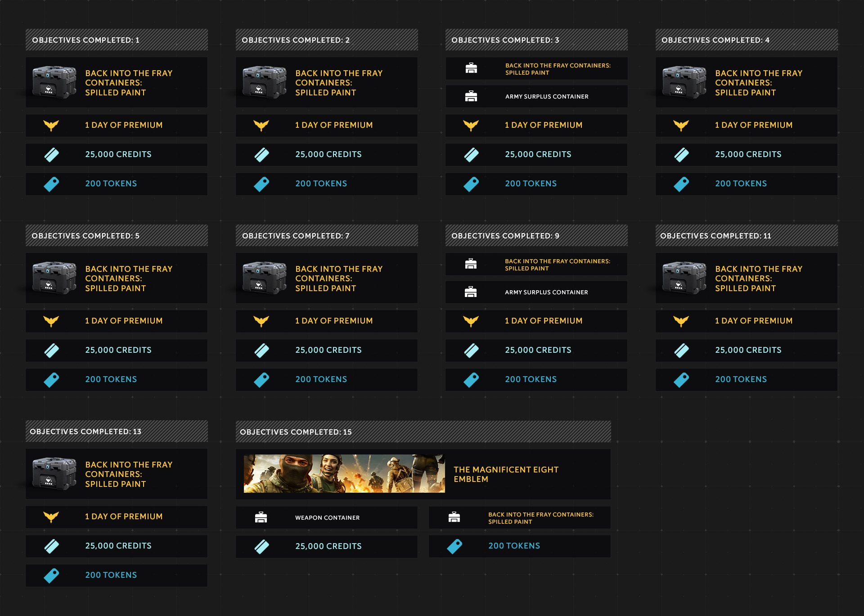864x616 pixels.
Task: Click the premium wings icon under Objectives Completed: 4
Action: pos(681,126)
